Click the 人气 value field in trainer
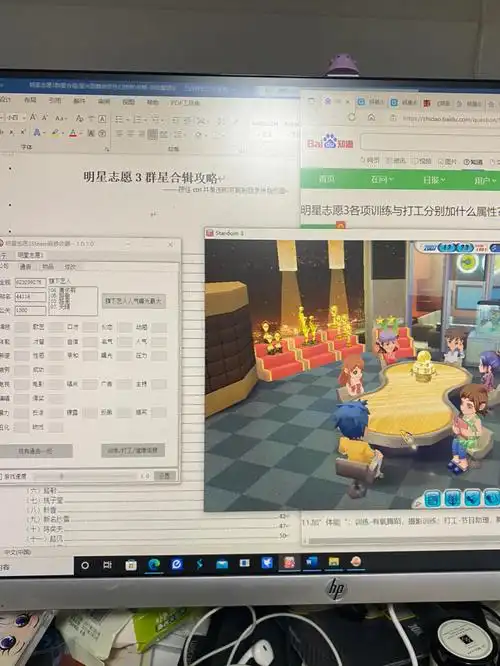This screenshot has width=500, height=666. pyautogui.click(x=158, y=341)
